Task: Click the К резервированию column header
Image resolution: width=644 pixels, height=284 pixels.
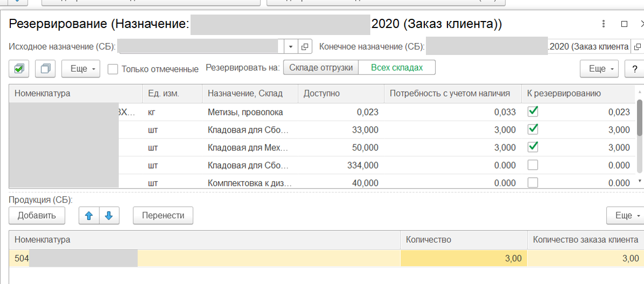Action: pos(578,93)
